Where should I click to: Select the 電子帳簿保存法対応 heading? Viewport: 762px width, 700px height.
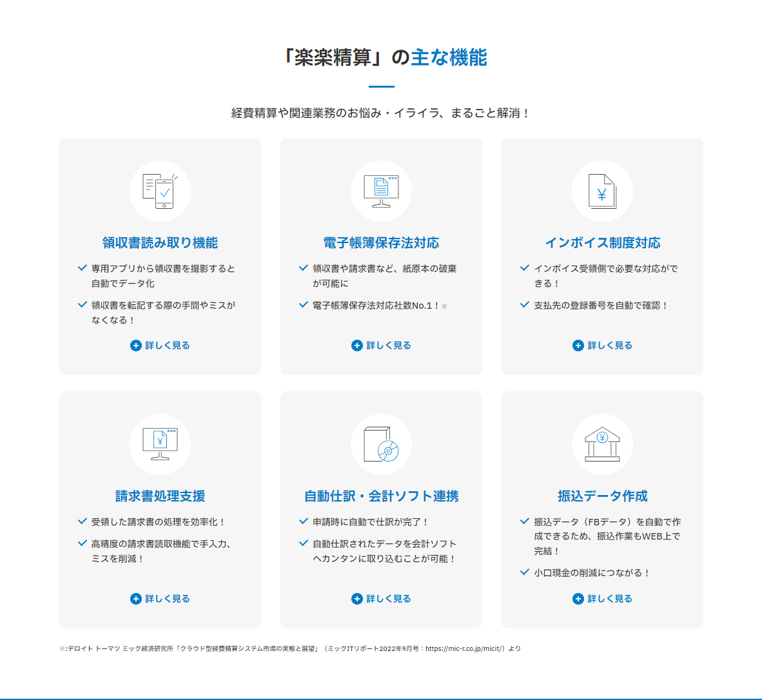tap(381, 243)
